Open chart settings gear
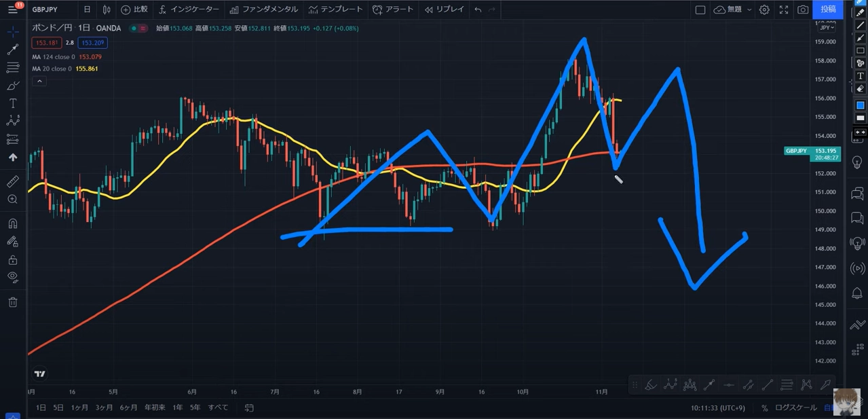 764,10
